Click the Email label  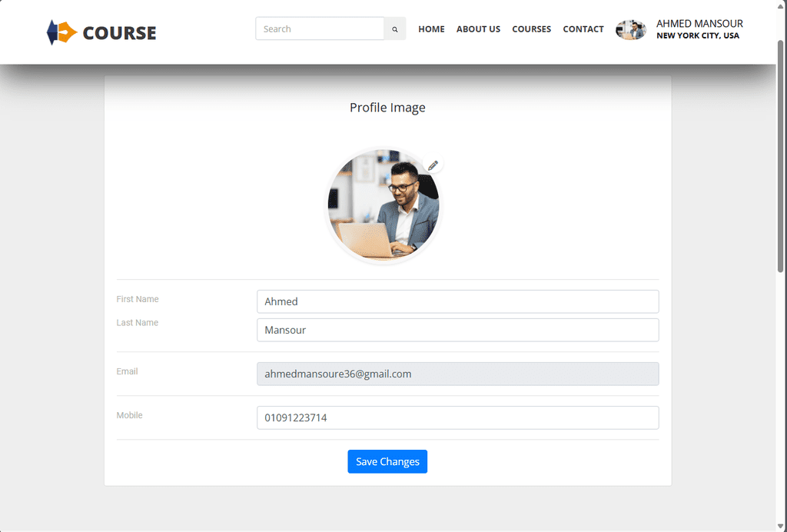point(127,371)
